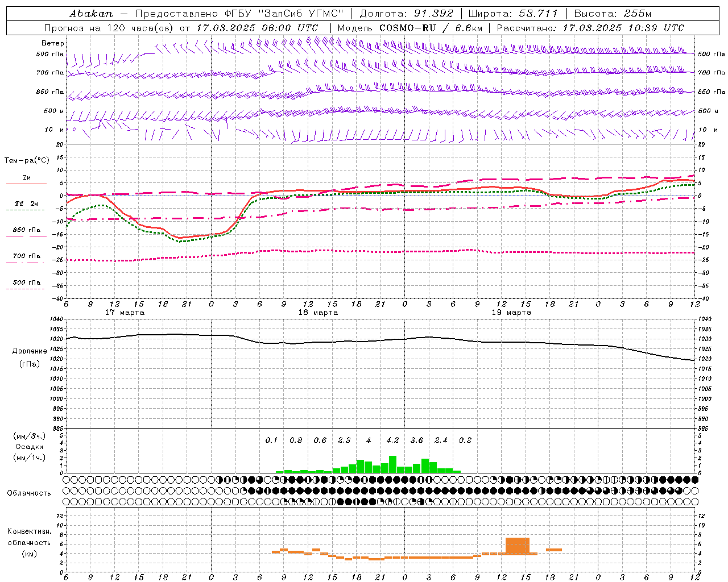Click the 10 м wind level label on right
Screen dimensions: 728x582
(x=707, y=130)
